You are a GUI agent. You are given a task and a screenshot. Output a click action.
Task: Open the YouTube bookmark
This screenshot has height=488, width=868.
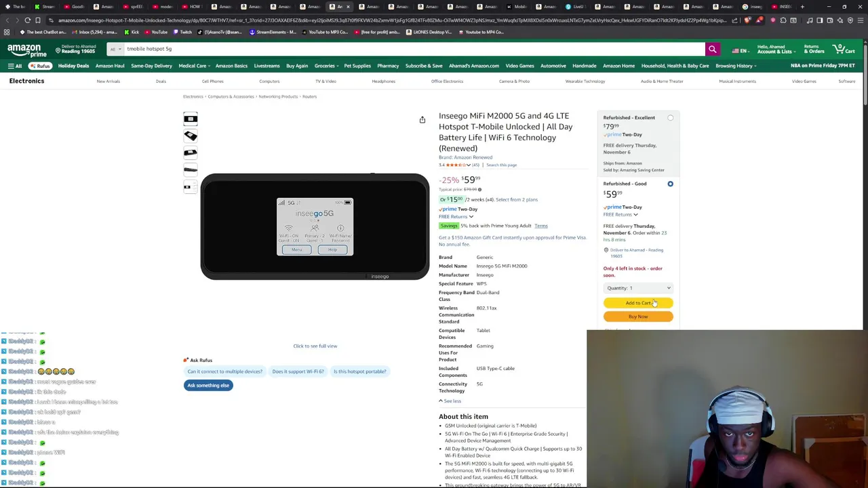(156, 32)
